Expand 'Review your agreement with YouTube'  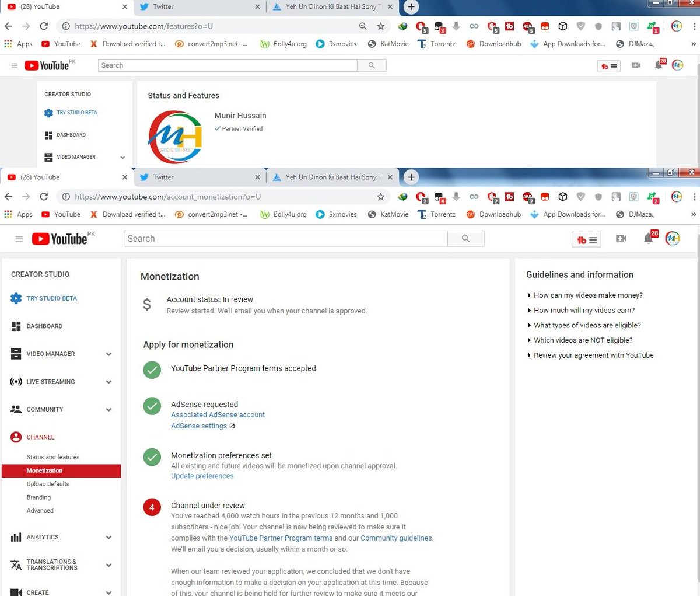coord(590,355)
